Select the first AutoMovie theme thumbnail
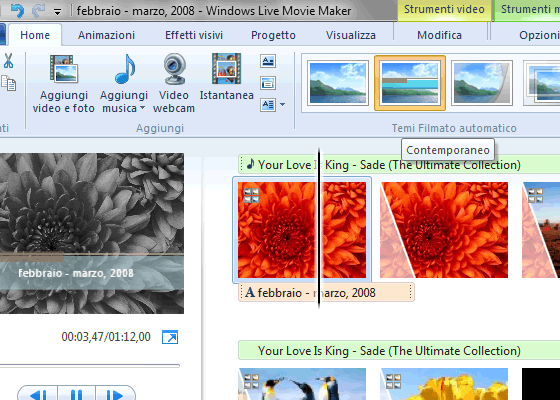 tap(338, 83)
